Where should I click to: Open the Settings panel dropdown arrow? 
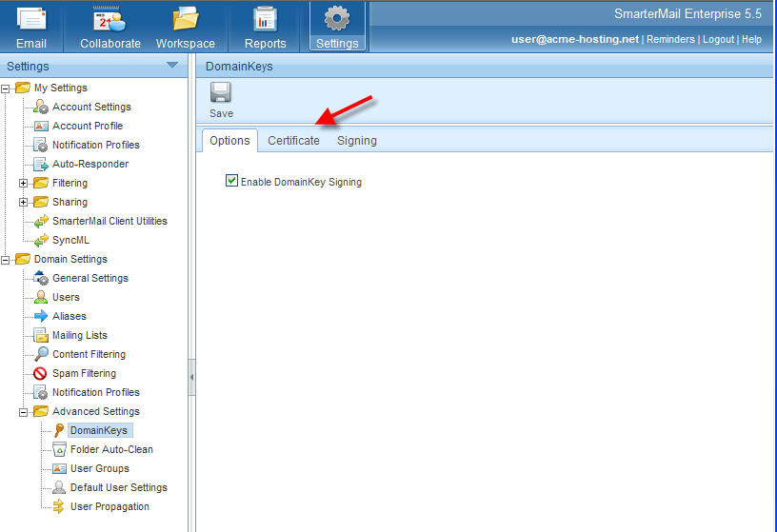(172, 65)
